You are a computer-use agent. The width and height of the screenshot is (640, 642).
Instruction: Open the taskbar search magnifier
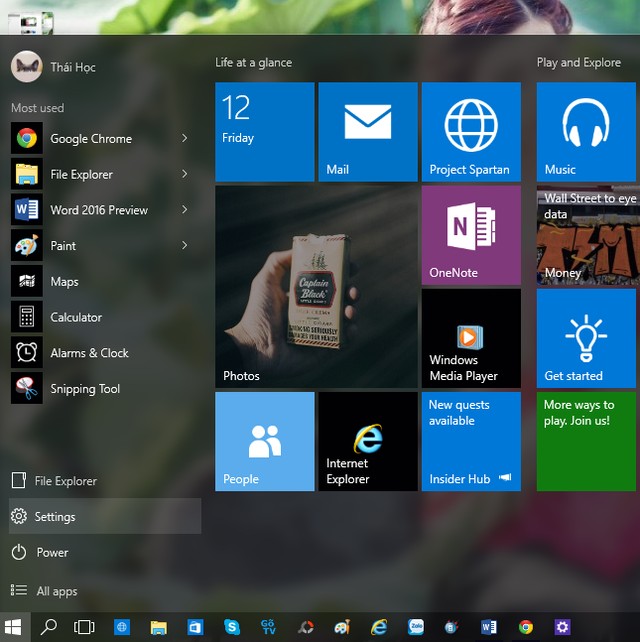(x=49, y=627)
